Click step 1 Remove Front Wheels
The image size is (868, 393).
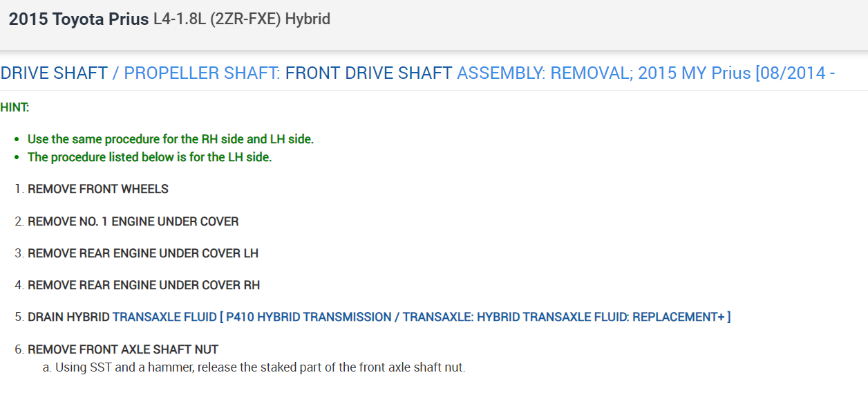click(x=97, y=189)
